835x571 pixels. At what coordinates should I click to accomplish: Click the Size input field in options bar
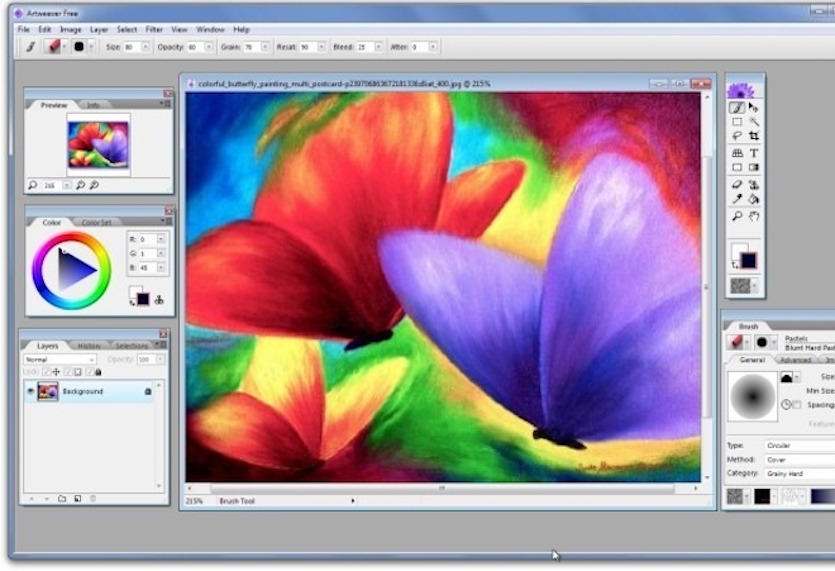coord(132,47)
